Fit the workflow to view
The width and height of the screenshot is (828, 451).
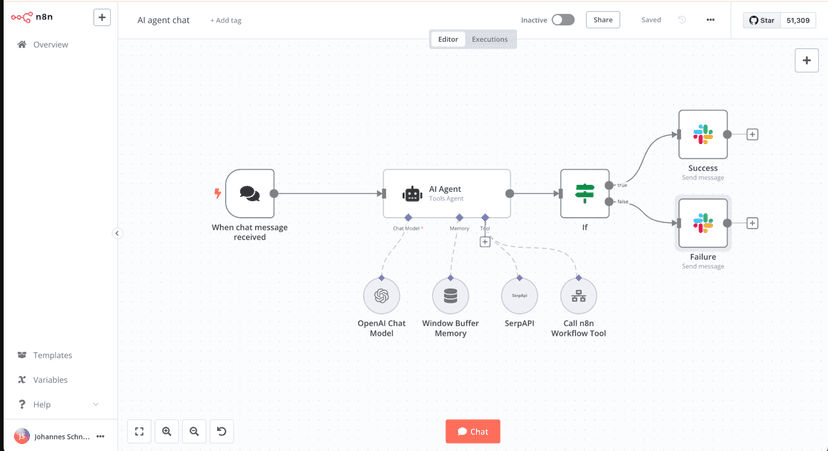click(139, 432)
